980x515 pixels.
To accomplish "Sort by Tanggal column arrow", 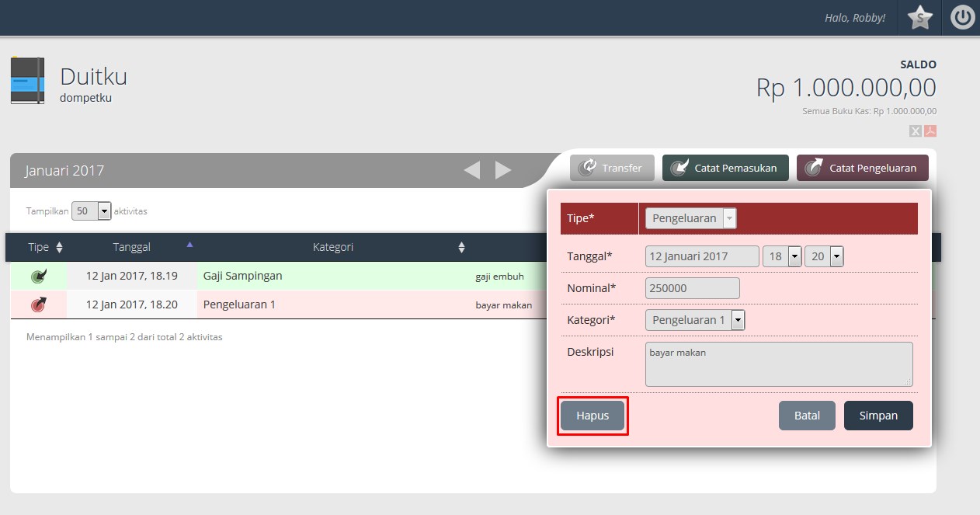I will coord(189,245).
